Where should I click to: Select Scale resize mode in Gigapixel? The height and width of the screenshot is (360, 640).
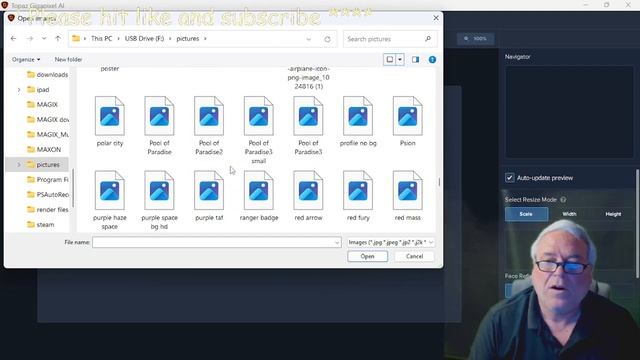tap(526, 214)
